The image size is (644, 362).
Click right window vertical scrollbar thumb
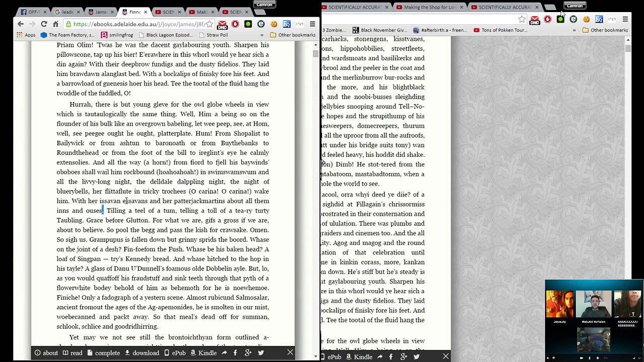(628, 48)
